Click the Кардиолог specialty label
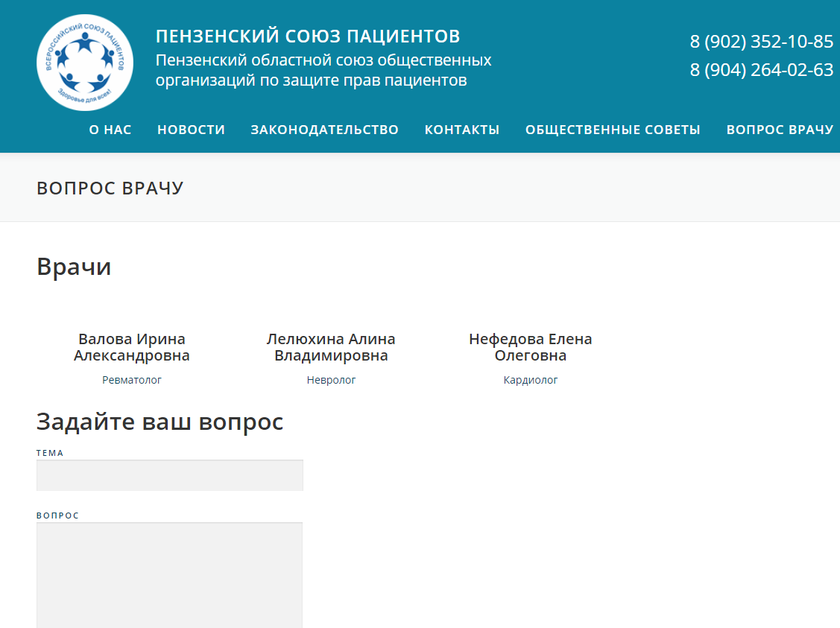Image resolution: width=840 pixels, height=628 pixels. coord(530,380)
